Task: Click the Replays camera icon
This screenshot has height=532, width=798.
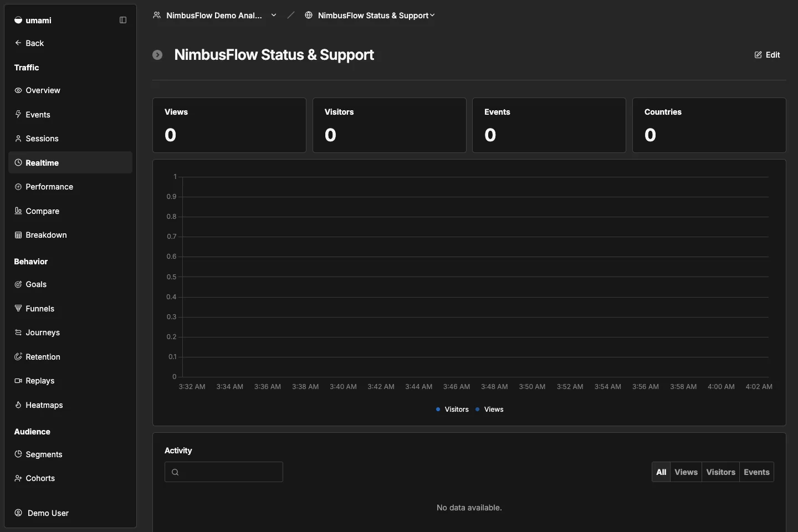Action: click(18, 381)
